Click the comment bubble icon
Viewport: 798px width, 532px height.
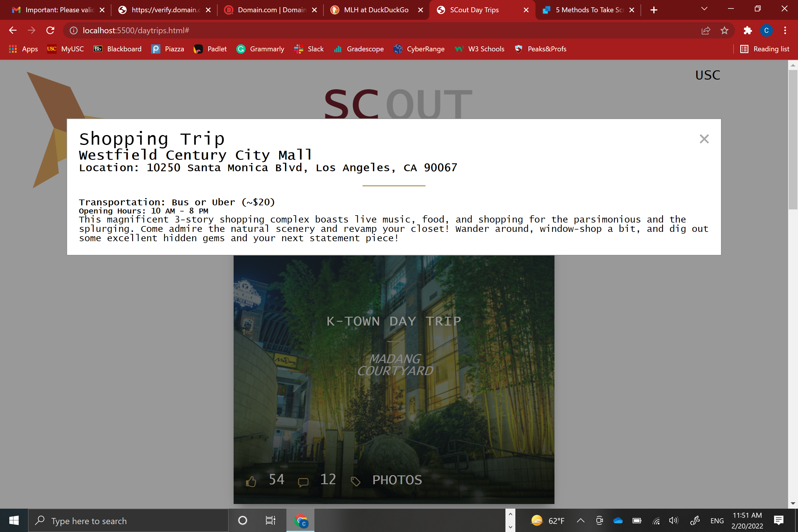(x=303, y=482)
